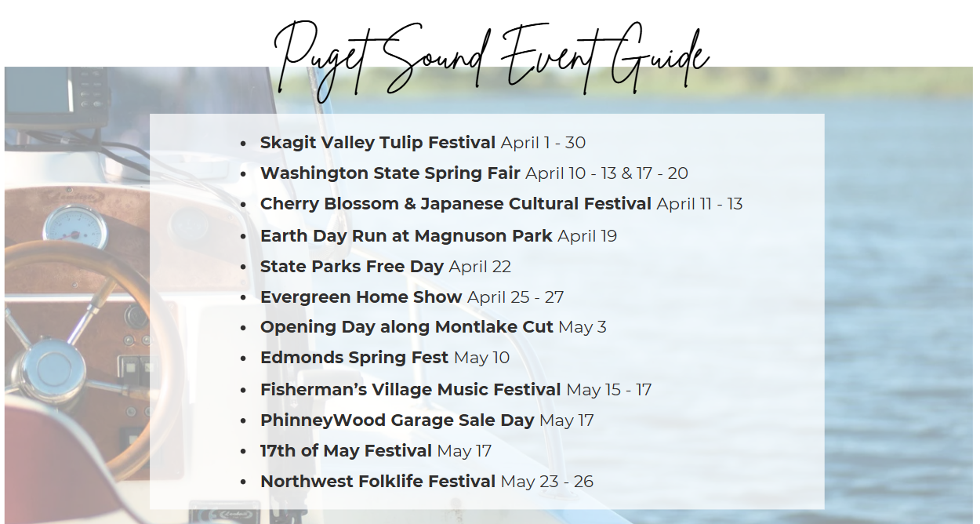Open Cherry Blossom & Japanese Cultural Festival

(x=456, y=204)
